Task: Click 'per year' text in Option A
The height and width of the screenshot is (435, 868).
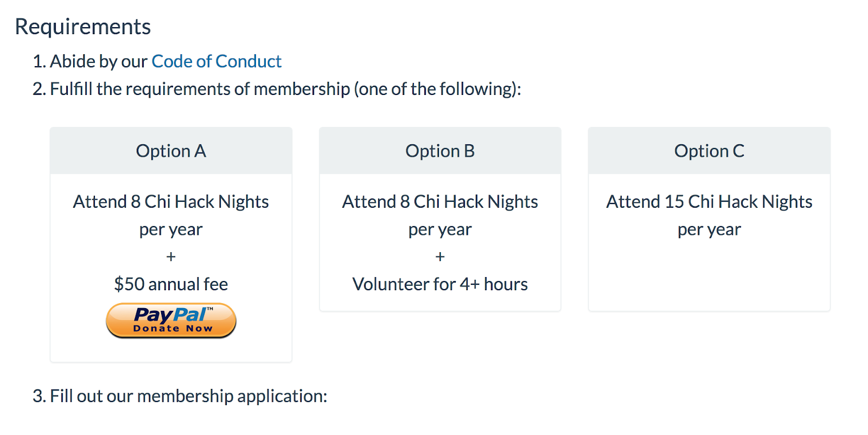Action: tap(171, 230)
